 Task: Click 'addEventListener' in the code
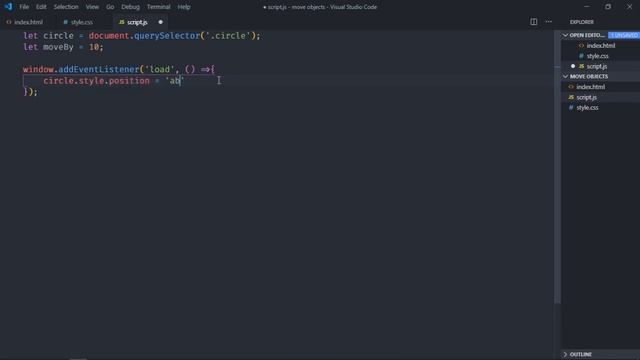99,69
